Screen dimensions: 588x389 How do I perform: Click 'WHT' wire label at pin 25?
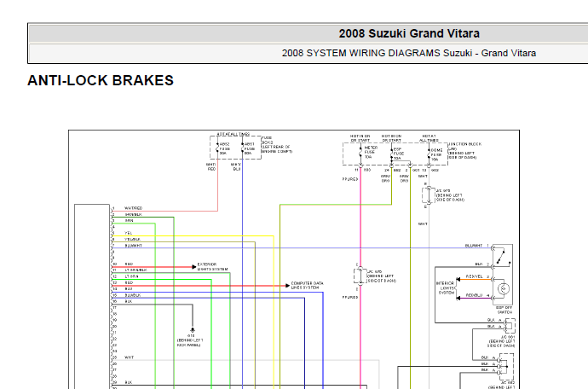point(129,357)
